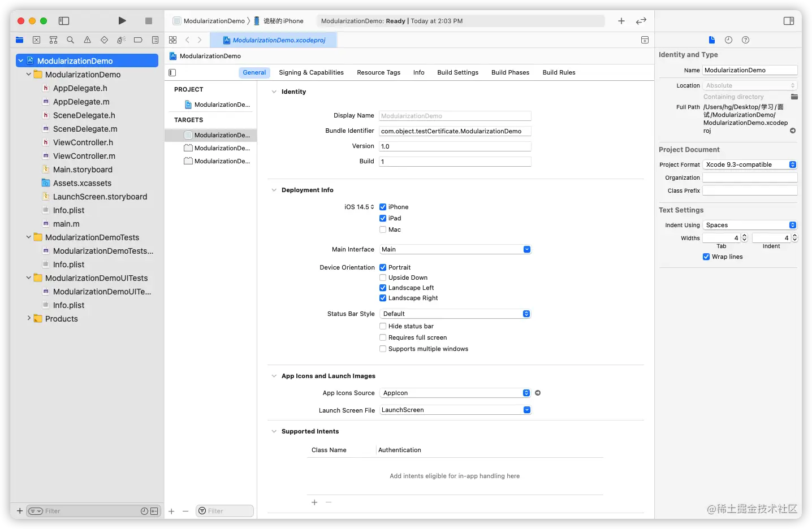Toggle the navigator sidebar in toolbar

64,21
